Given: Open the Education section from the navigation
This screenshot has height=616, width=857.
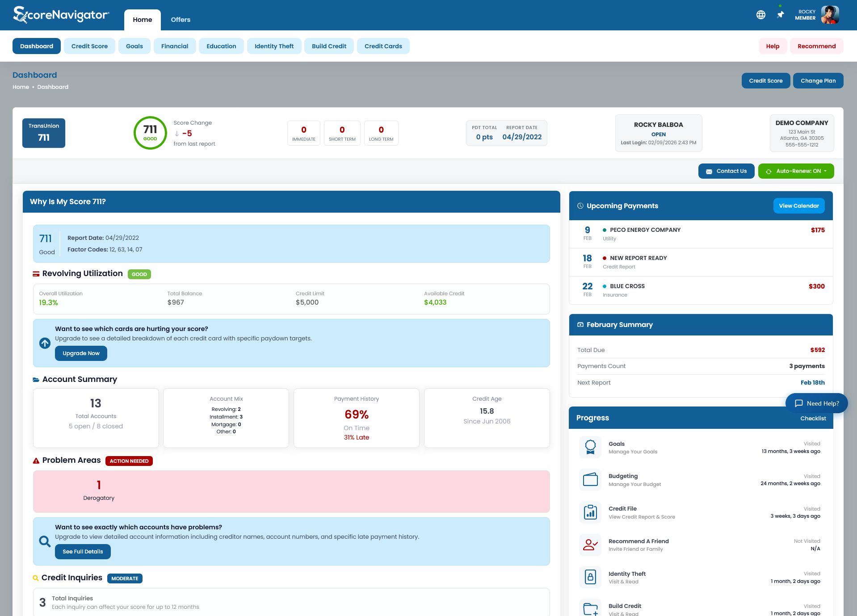Looking at the screenshot, I should (x=221, y=46).
